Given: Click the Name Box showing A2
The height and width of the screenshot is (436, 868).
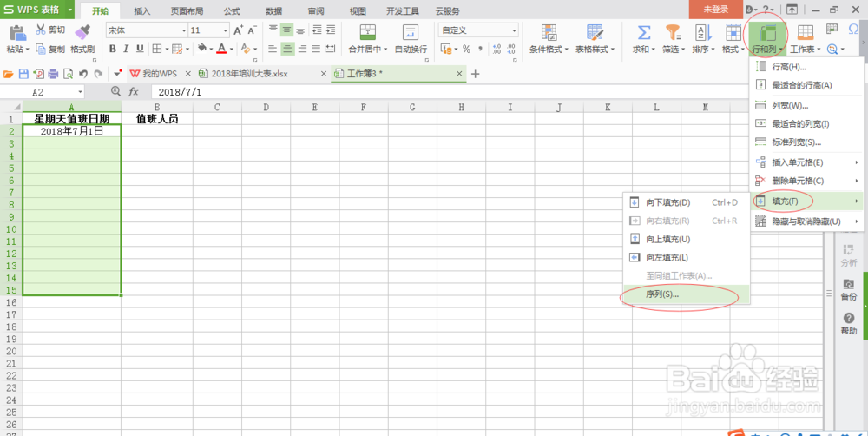Looking at the screenshot, I should tap(43, 92).
